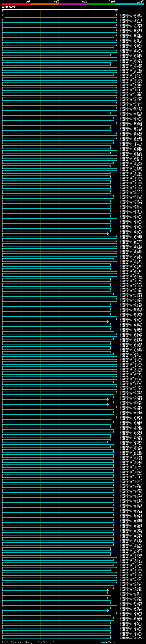
Task: Click the alignment bar for UniRef100_Q1KSB0
Action: [57, 55]
